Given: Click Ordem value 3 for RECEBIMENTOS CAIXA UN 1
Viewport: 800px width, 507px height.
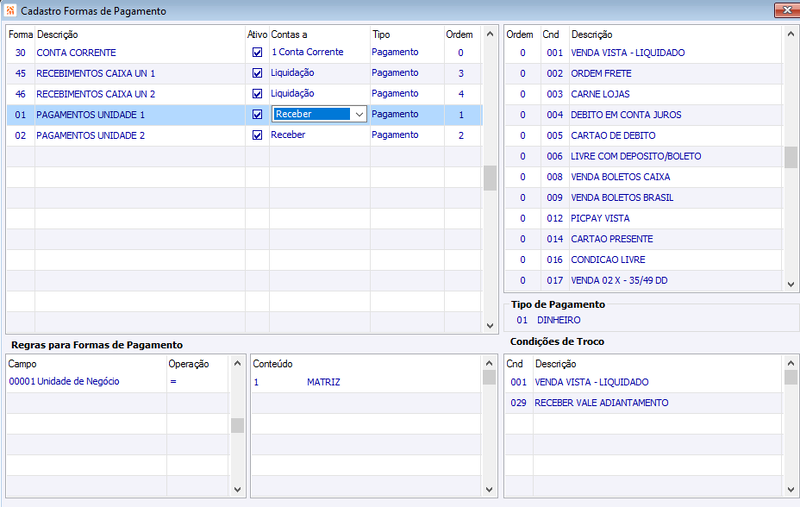Looking at the screenshot, I should [461, 73].
